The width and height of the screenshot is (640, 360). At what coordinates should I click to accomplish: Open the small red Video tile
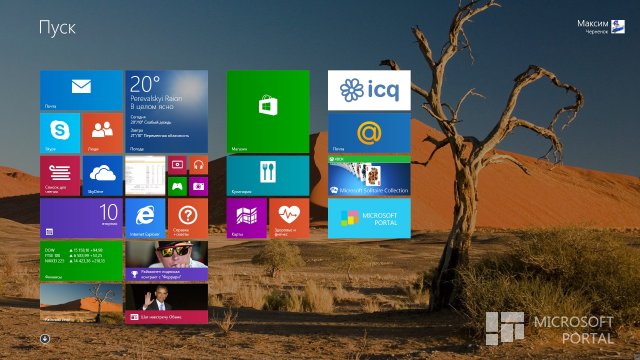(x=177, y=165)
